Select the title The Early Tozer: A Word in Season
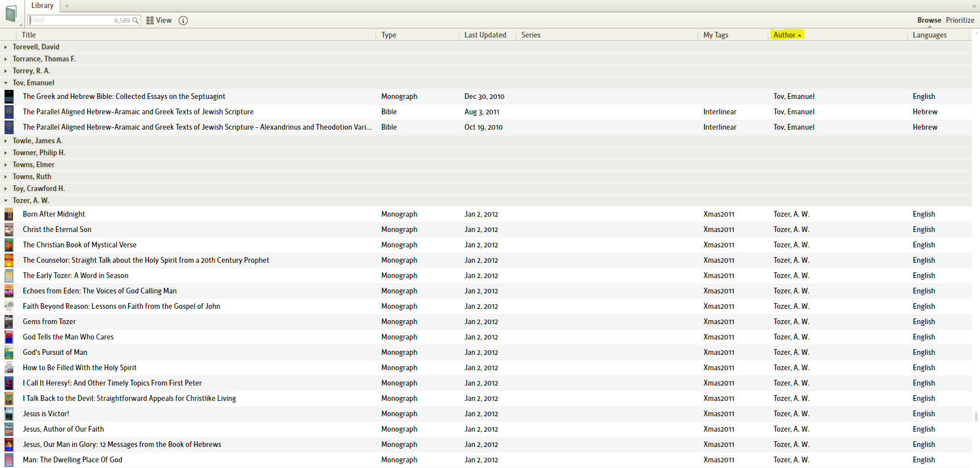The width and height of the screenshot is (980, 468). (x=76, y=276)
